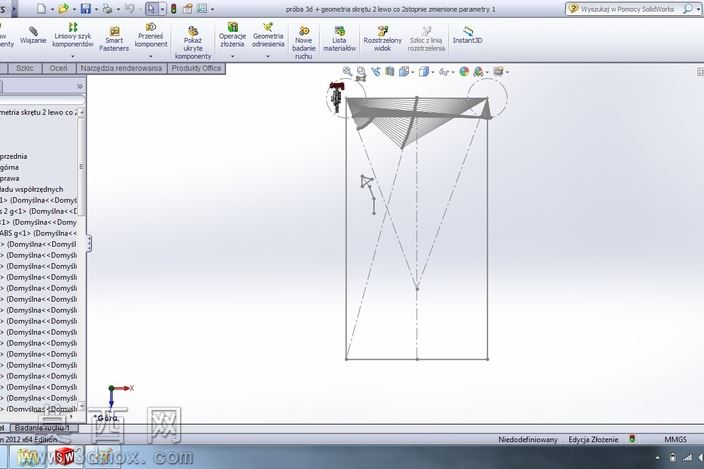Open Lista materiałów

click(x=339, y=39)
